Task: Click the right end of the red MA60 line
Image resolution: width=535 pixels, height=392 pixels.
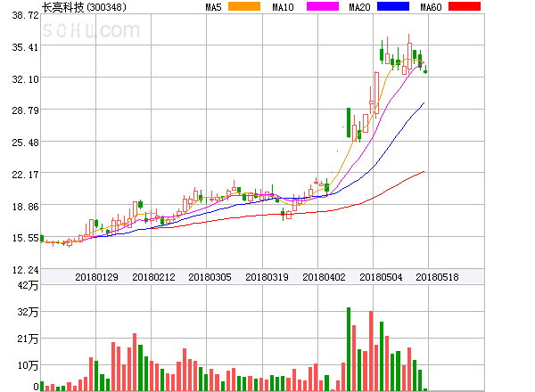Action: pyautogui.click(x=424, y=171)
